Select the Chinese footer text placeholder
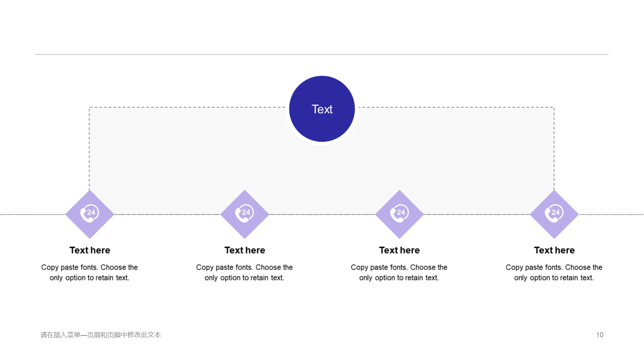The width and height of the screenshot is (644, 362). coord(101,335)
